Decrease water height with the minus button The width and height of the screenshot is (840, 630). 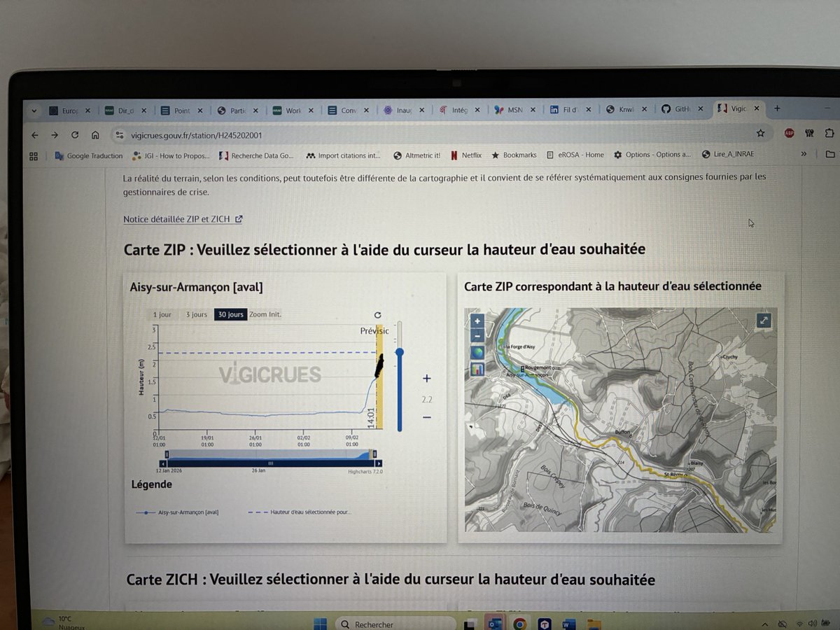[x=427, y=418]
